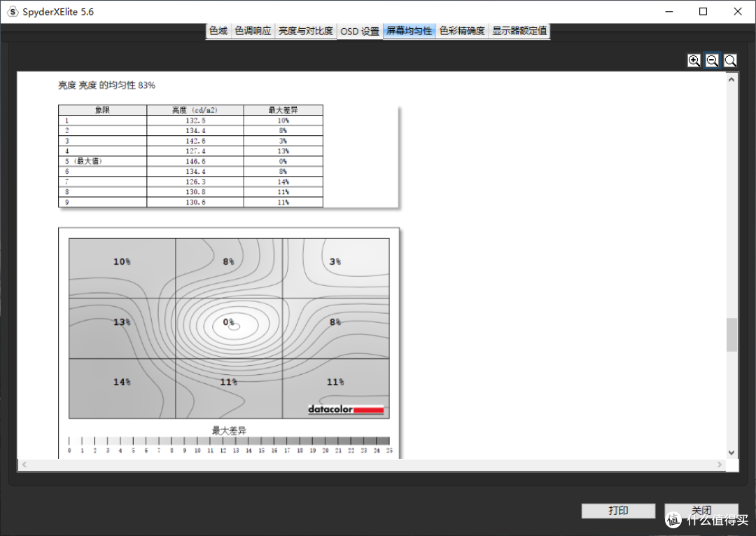This screenshot has width=756, height=536.
Task: Click the 146.6 brightness value
Action: (x=195, y=161)
